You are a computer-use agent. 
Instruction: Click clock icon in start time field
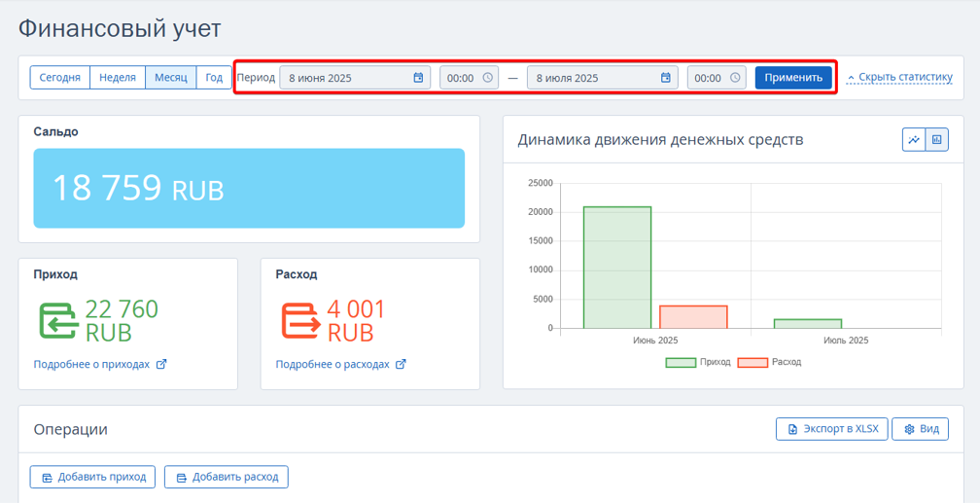coord(487,78)
